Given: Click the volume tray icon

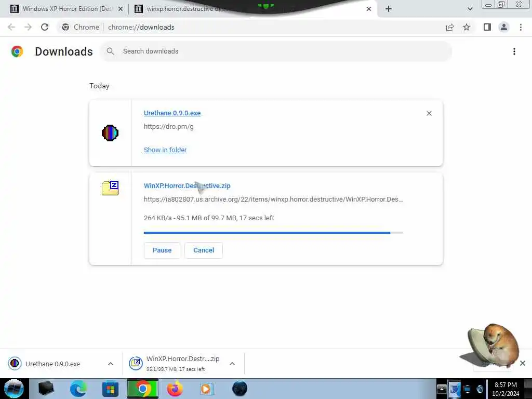Looking at the screenshot, I should tap(480, 389).
